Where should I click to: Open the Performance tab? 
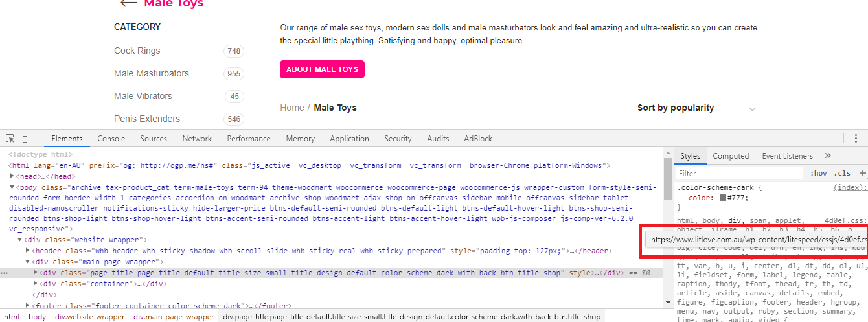[x=249, y=139]
